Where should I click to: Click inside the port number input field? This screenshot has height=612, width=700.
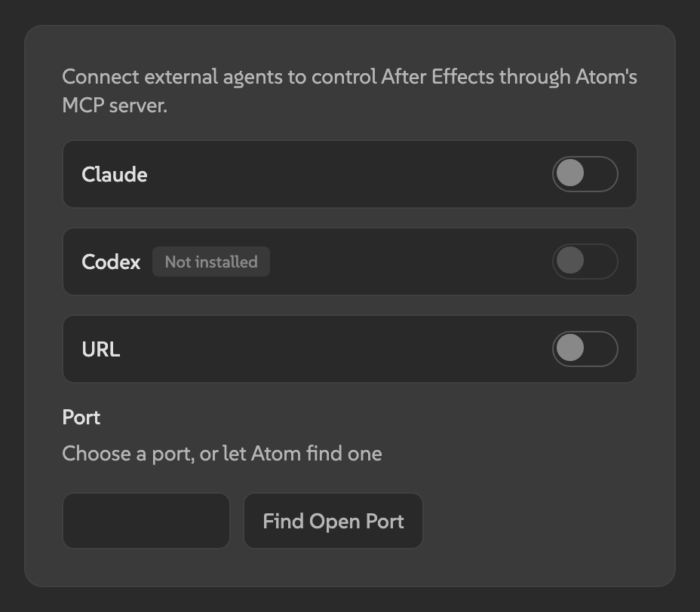pos(146,521)
